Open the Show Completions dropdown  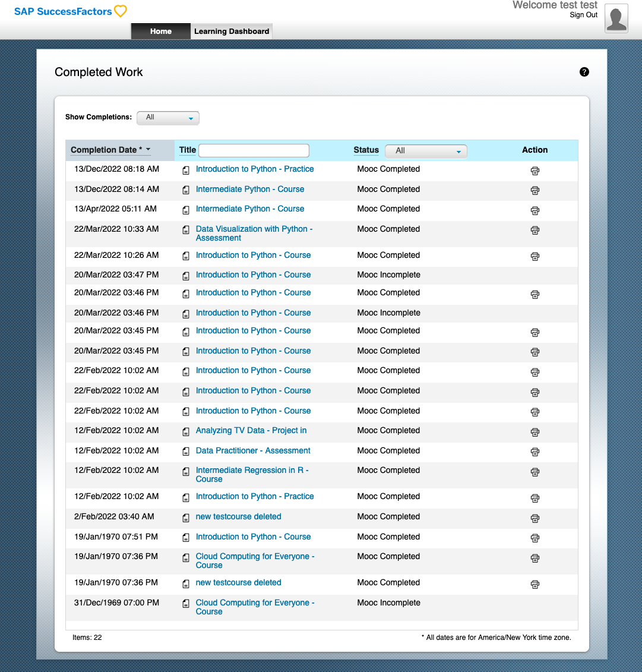168,118
